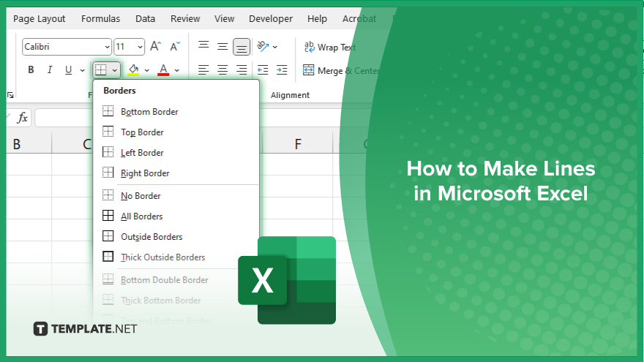Screen dimensions: 644x362
Task: Apply All Borders
Action: coord(176,216)
